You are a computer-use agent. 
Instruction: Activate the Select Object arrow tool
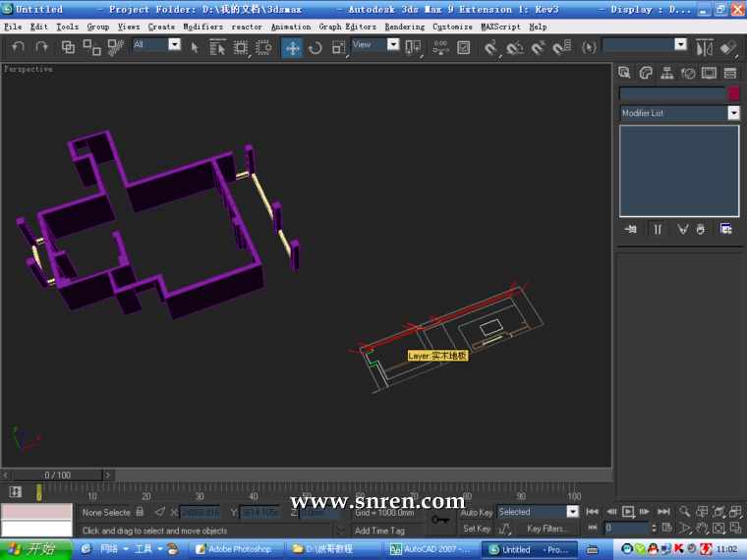pyautogui.click(x=195, y=47)
